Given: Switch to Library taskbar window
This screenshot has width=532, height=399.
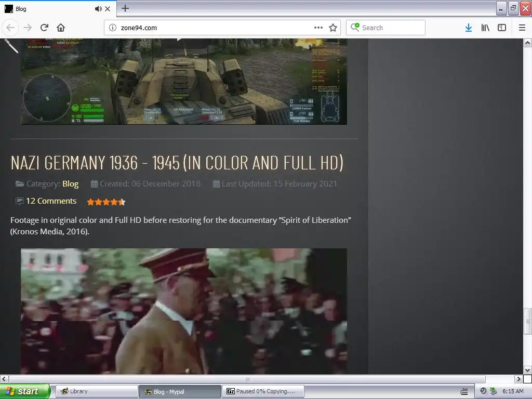Looking at the screenshot, I should tap(97, 391).
